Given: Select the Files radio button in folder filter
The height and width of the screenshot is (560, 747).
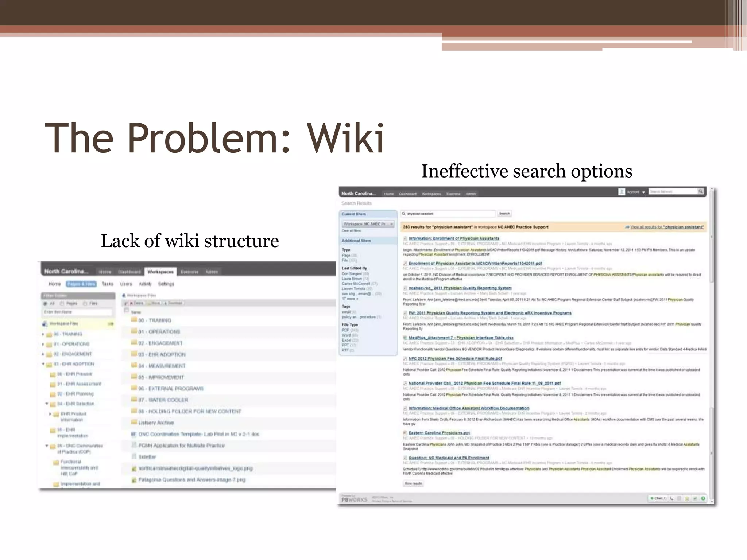Looking at the screenshot, I should 85,303.
